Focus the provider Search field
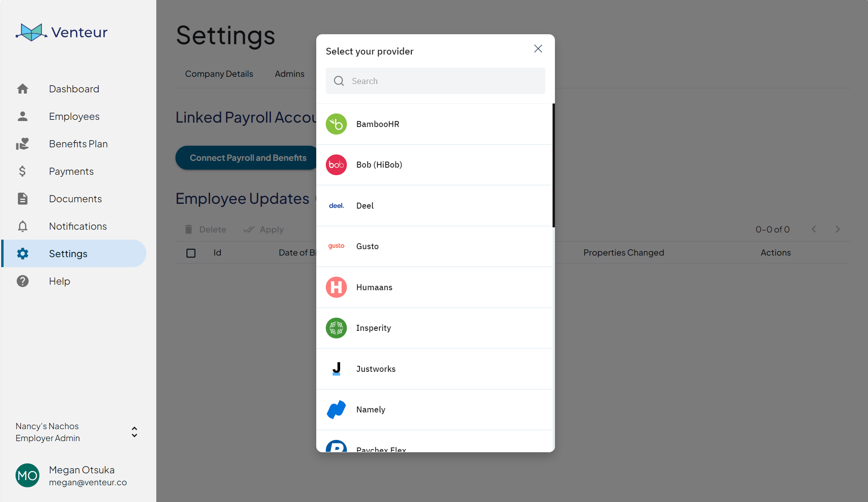This screenshot has height=502, width=868. (x=436, y=81)
